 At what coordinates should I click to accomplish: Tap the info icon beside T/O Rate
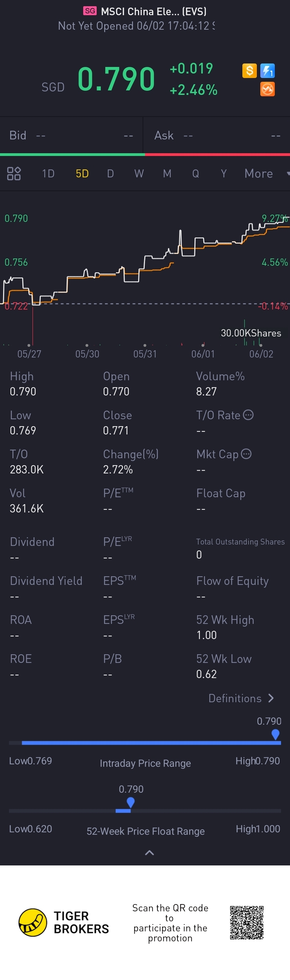click(x=248, y=415)
